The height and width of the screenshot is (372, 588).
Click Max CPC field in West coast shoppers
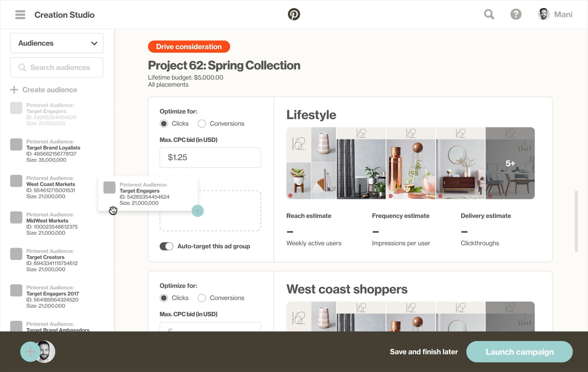click(x=210, y=326)
